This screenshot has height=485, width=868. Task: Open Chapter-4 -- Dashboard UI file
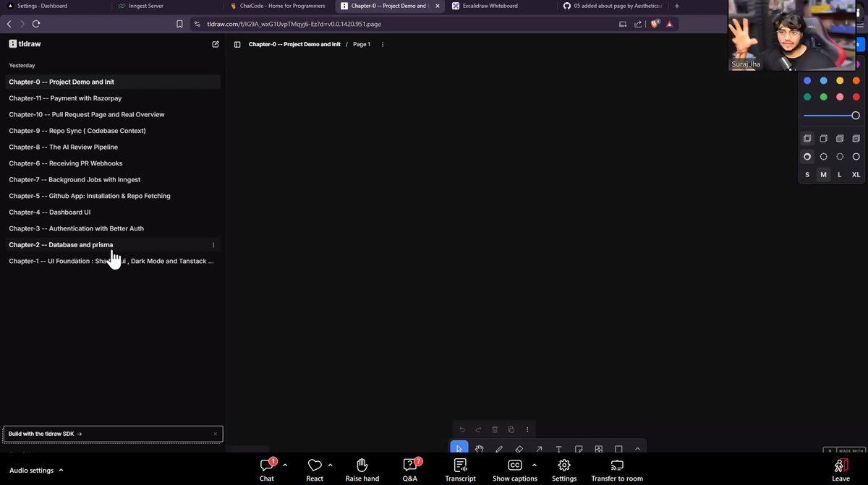[x=112, y=212]
